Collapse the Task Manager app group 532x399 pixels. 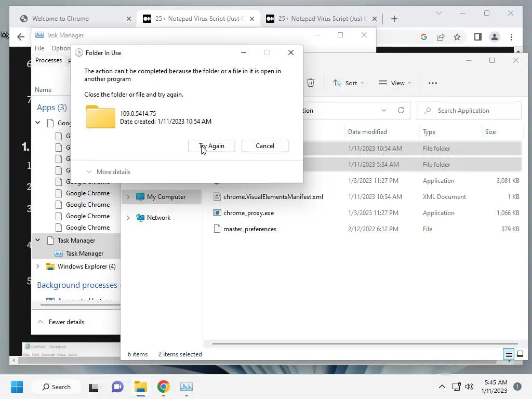37,240
